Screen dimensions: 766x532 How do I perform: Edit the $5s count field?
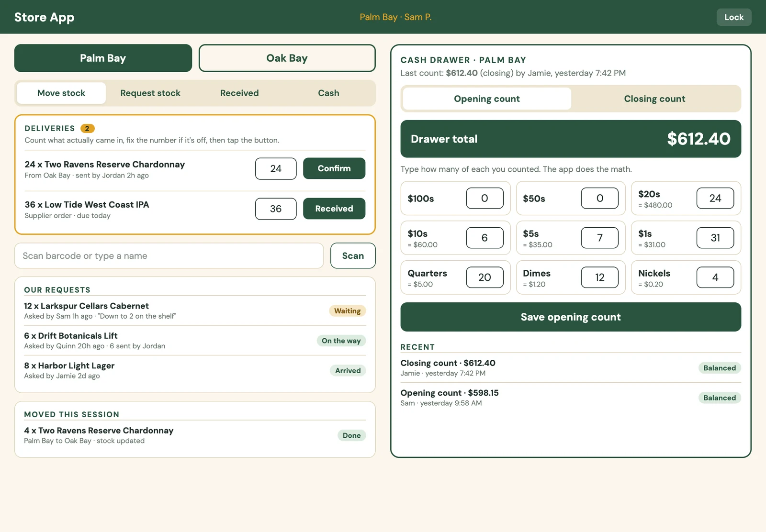click(x=600, y=238)
